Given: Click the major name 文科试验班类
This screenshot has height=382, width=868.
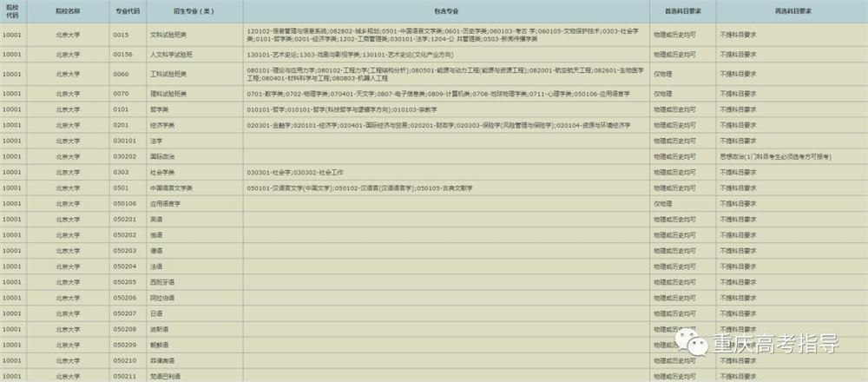Looking at the screenshot, I should click(168, 35).
